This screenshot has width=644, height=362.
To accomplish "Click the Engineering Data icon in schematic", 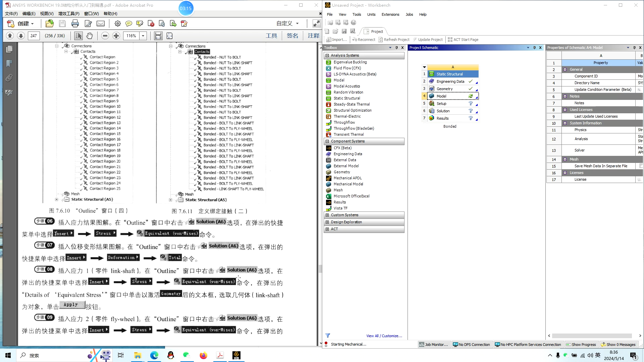I will [432, 81].
